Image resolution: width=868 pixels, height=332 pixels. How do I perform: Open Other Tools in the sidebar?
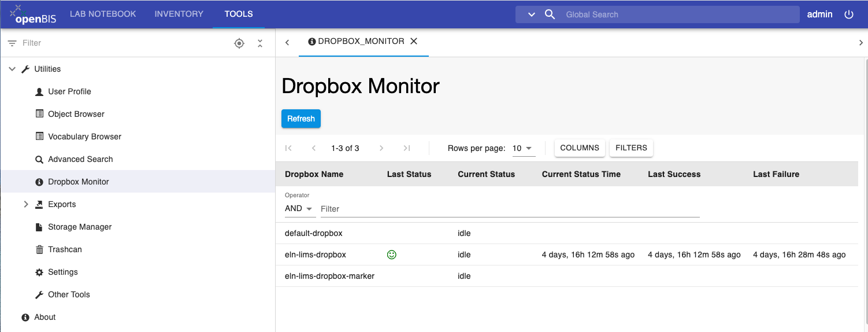pyautogui.click(x=69, y=294)
